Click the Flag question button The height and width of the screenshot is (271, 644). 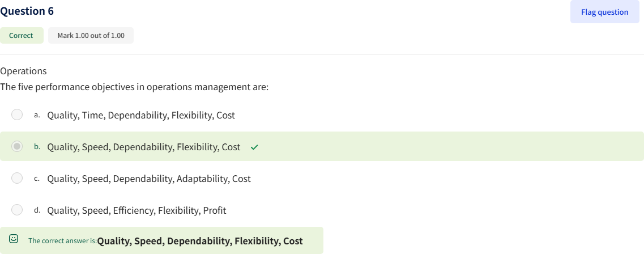604,12
